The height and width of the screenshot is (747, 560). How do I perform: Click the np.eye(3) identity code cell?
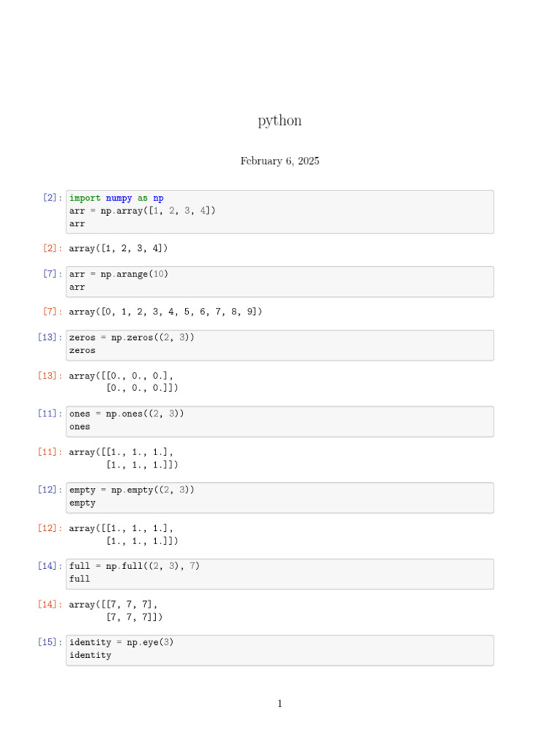pyautogui.click(x=279, y=649)
